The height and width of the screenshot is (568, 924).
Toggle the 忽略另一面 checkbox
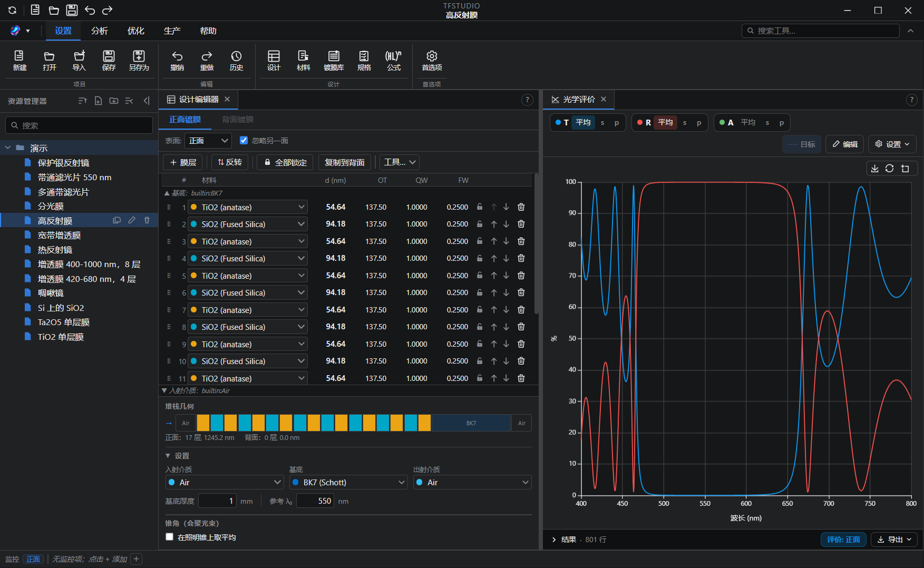[244, 140]
